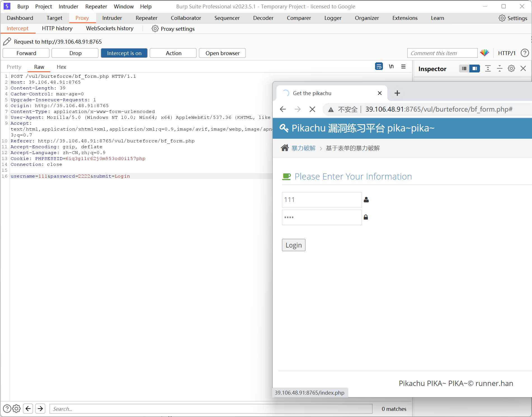This screenshot has width=532, height=417.
Task: Stop loading the page in the browser
Action: 312,109
